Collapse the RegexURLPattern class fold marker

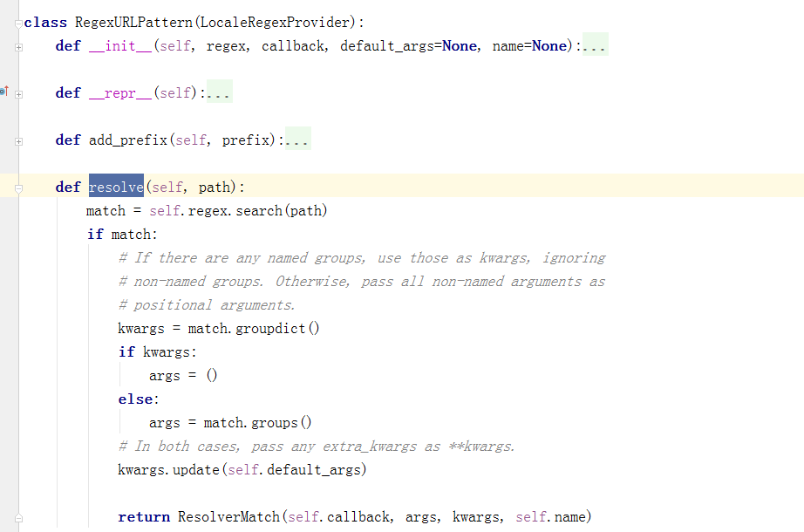[x=18, y=24]
